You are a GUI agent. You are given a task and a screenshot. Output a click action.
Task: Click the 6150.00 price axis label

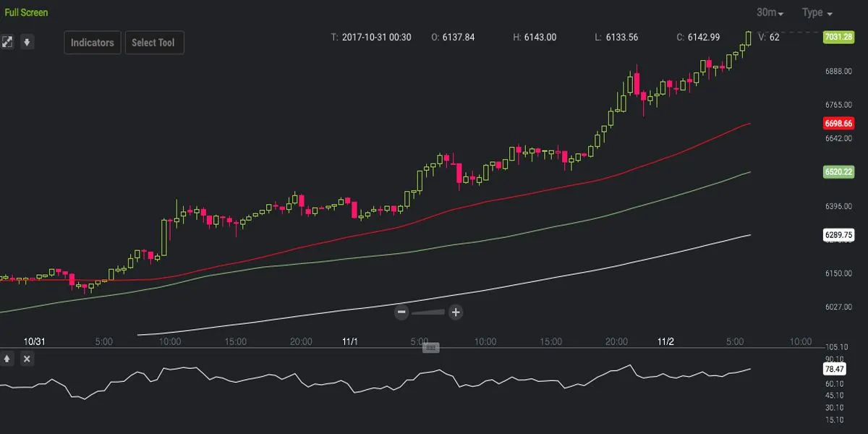point(839,273)
